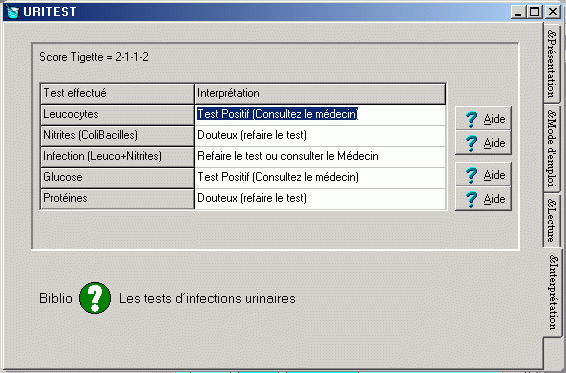This screenshot has height=373, width=566.
Task: Click the Nitrites row's 'Douteux (refaire le test)' cell
Action: (x=320, y=136)
